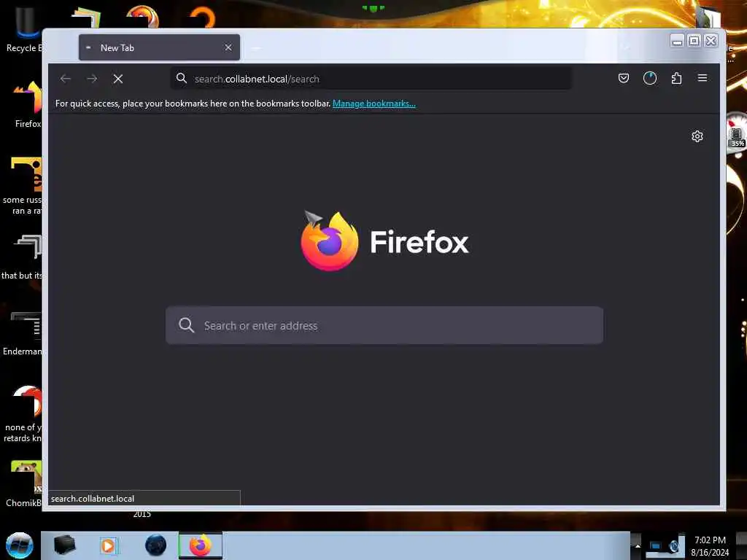
Task: Maximize the Firefox window
Action: pyautogui.click(x=694, y=41)
